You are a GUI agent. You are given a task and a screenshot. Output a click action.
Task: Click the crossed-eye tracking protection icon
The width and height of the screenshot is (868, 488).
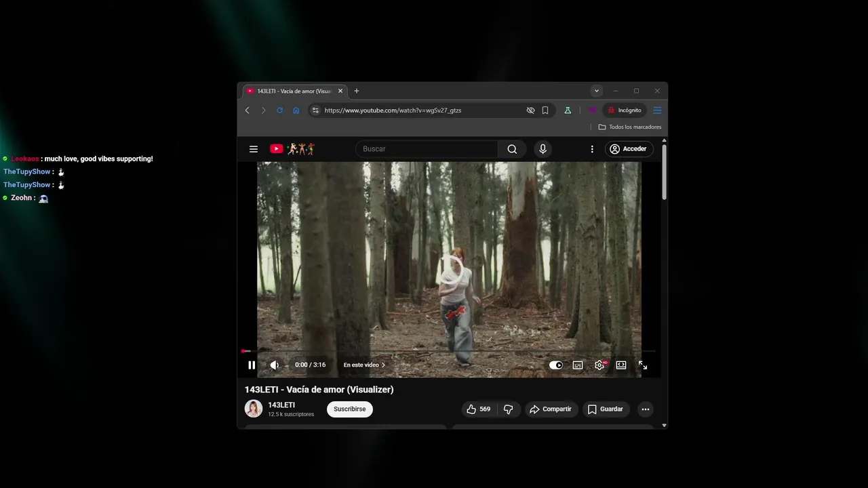click(531, 110)
